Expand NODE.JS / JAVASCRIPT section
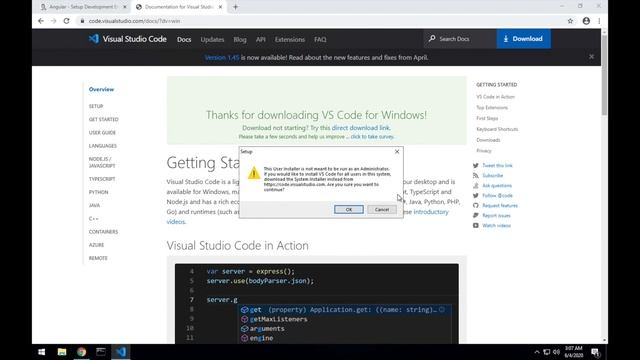640x360 pixels. click(x=102, y=162)
